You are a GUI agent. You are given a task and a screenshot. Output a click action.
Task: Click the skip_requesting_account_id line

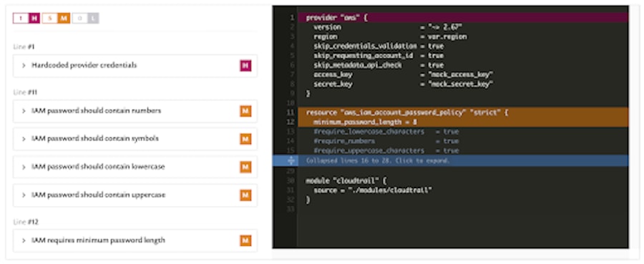(379, 55)
